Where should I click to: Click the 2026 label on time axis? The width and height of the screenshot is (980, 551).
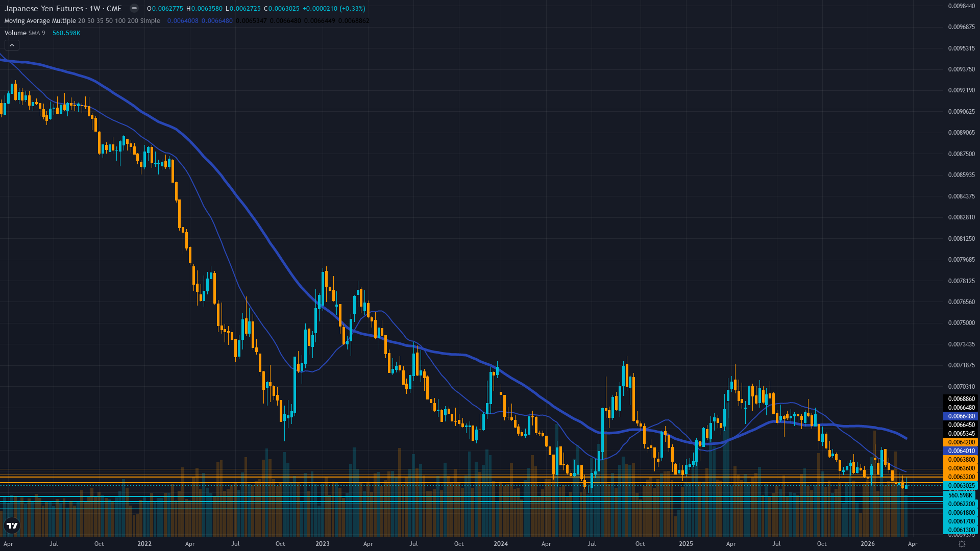[868, 544]
